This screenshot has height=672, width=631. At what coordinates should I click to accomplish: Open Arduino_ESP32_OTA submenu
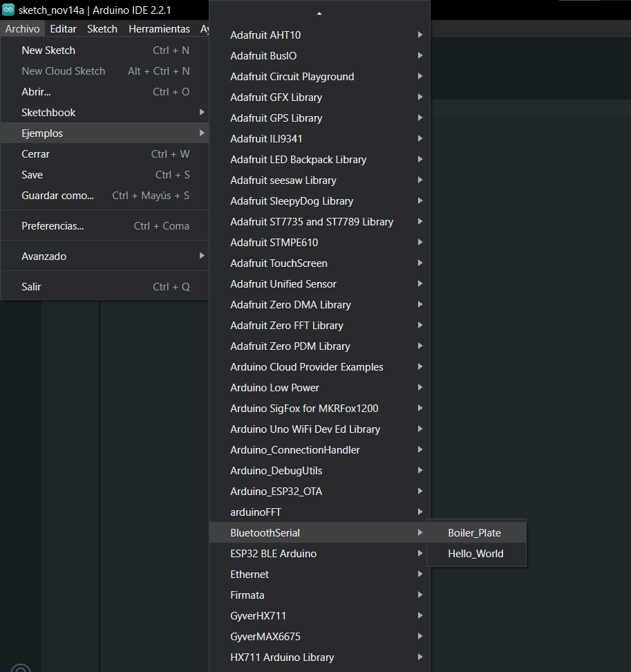(x=319, y=492)
